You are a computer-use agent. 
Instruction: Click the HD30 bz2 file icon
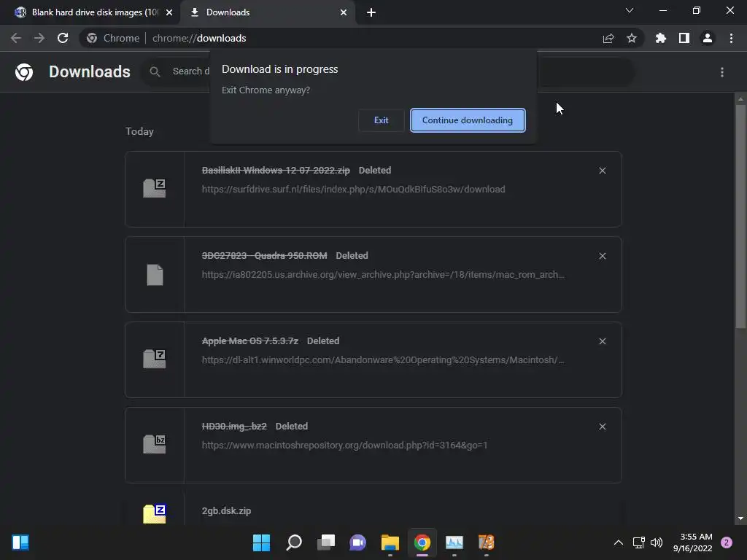(x=155, y=444)
